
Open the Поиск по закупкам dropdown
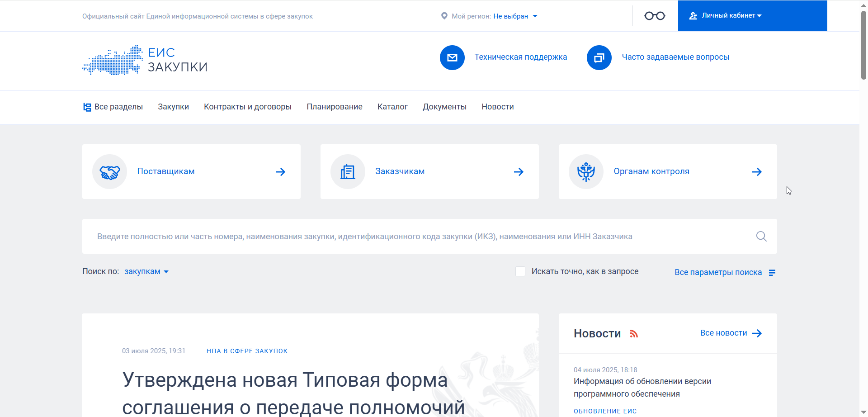146,271
